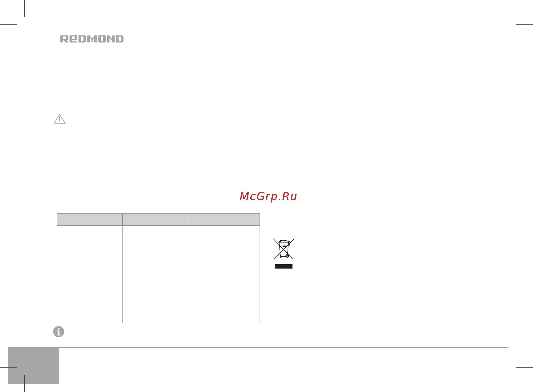This screenshot has height=392, width=533.
Task: Click second-row cell in the middle column
Action: (155, 267)
